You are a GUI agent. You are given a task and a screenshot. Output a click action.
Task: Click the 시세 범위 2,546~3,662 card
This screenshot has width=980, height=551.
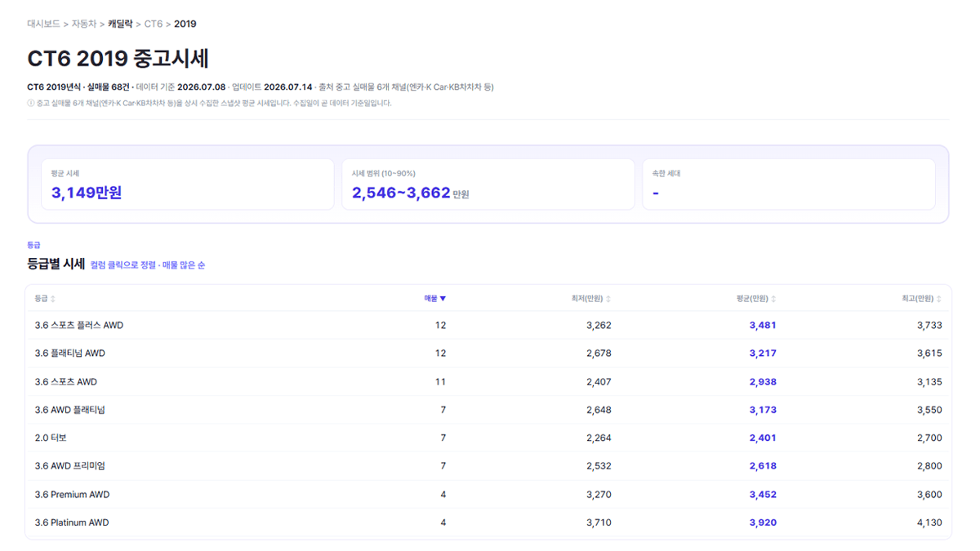488,184
